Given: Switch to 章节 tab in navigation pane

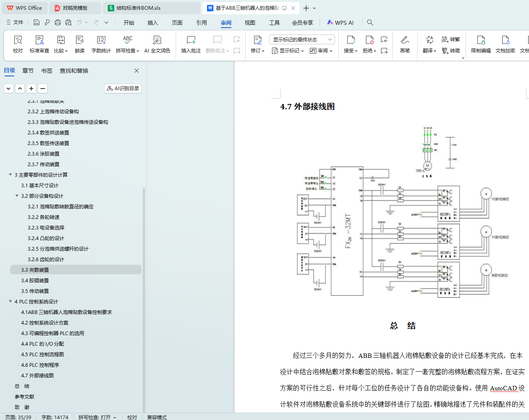Looking at the screenshot, I should click(28, 71).
